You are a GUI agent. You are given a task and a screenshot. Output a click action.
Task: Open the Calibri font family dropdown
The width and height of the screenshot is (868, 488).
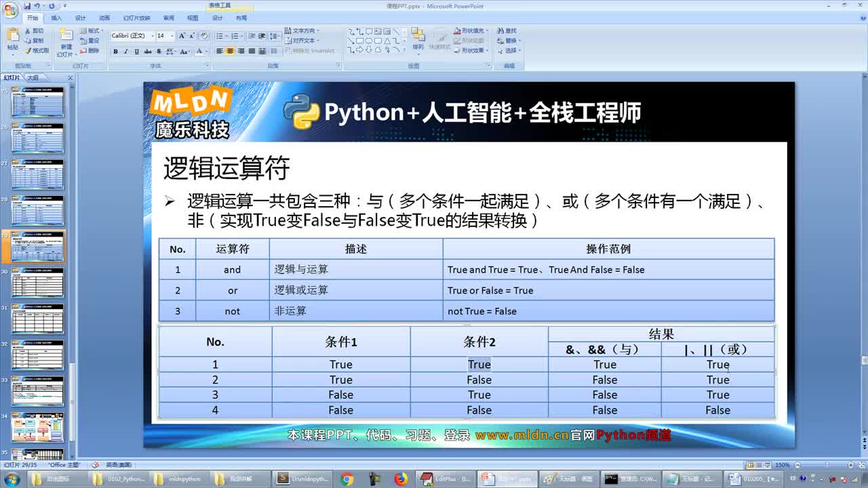click(x=153, y=35)
